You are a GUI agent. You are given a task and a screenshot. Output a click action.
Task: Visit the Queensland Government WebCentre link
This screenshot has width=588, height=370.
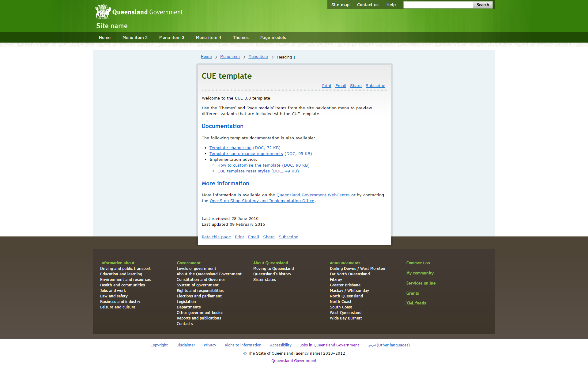tap(313, 195)
